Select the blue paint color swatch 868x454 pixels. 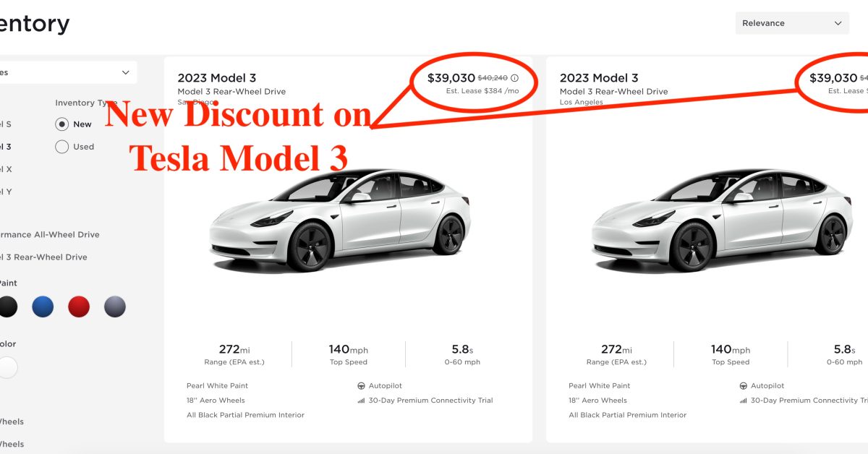pyautogui.click(x=43, y=307)
